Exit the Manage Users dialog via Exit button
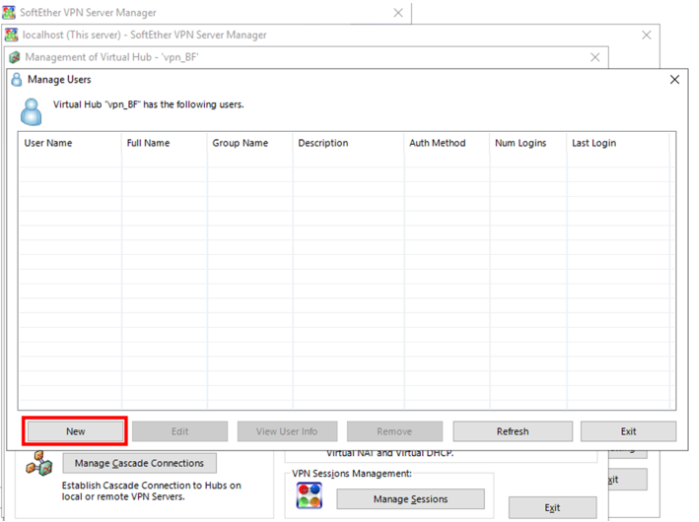This screenshot has height=522, width=699. pyautogui.click(x=627, y=431)
